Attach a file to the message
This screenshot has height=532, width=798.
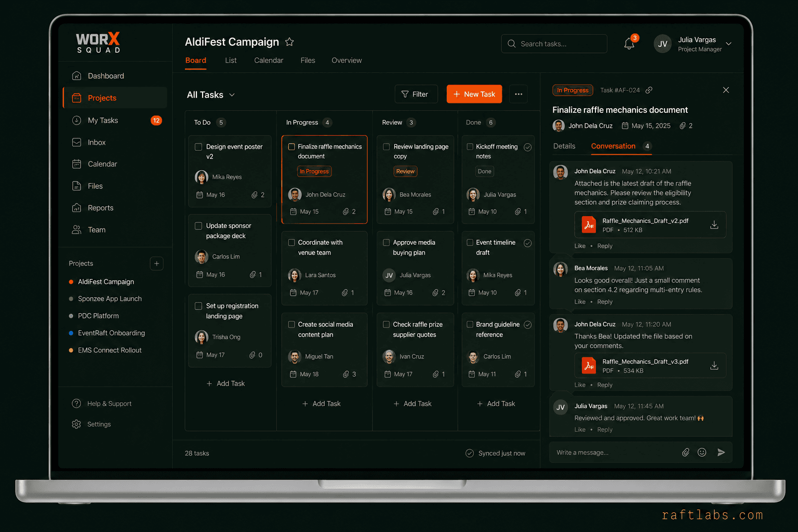pyautogui.click(x=686, y=453)
